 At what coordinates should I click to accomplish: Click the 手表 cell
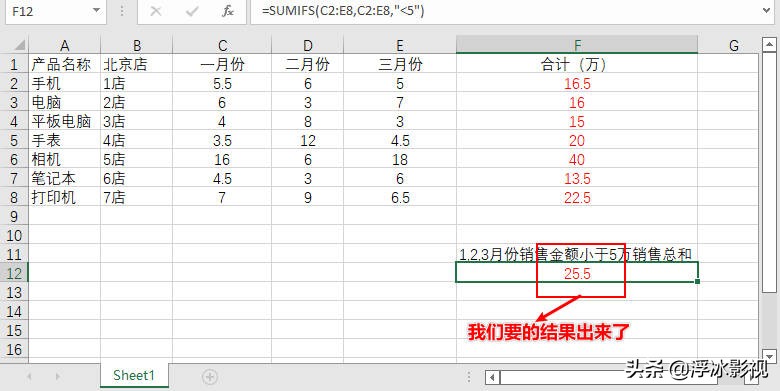pyautogui.click(x=65, y=140)
